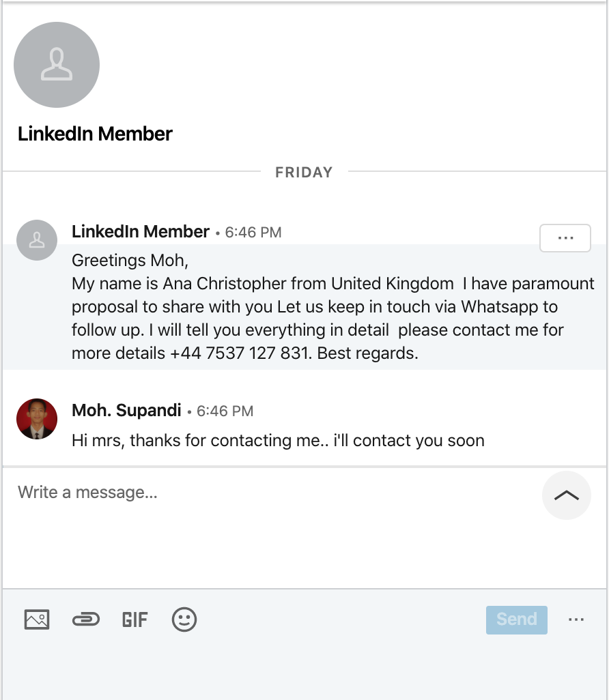
Task: Click the 6:46 PM timestamp beside LinkedIn Member
Action: click(253, 233)
